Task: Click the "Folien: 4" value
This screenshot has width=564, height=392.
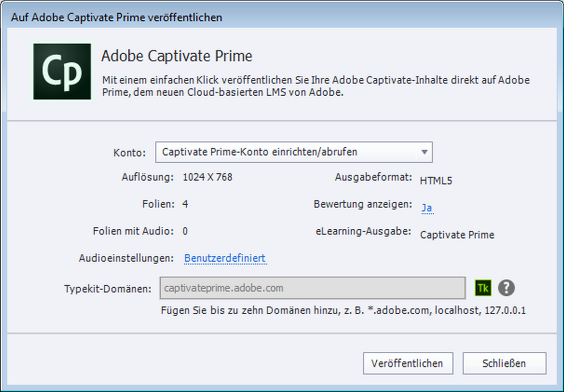Action: click(x=185, y=204)
